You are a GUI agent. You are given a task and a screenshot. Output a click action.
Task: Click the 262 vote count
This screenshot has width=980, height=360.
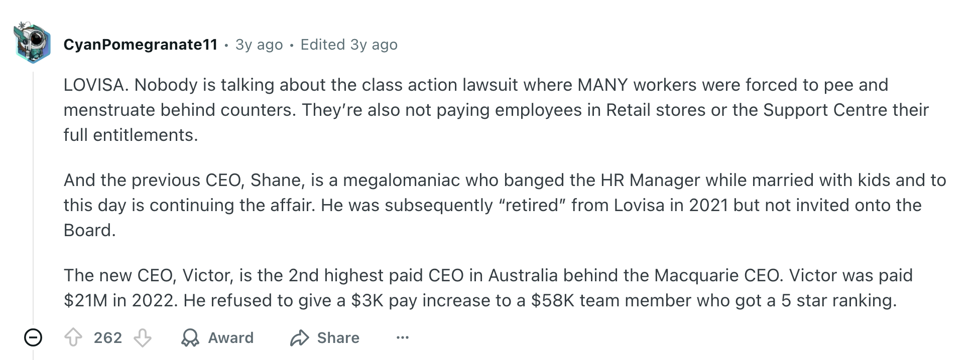[108, 337]
